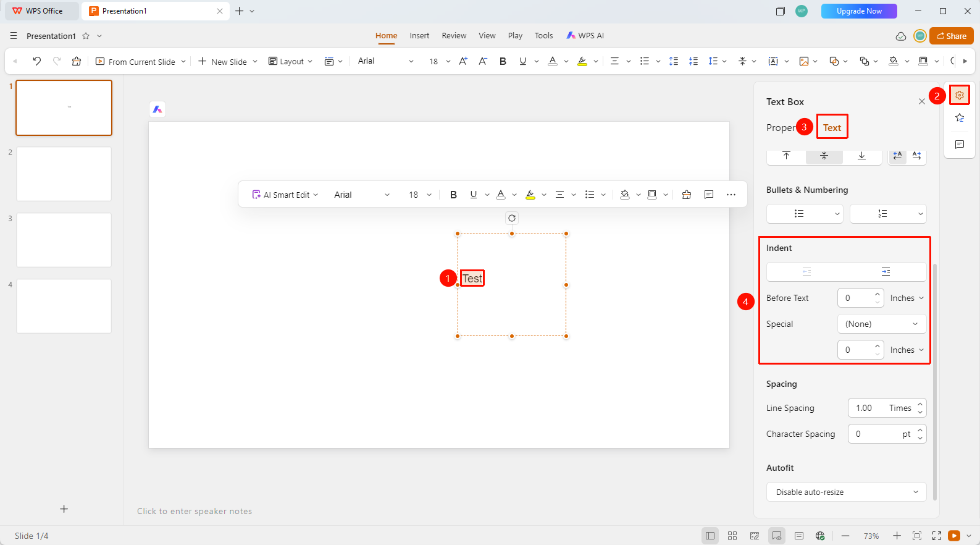Click the Bold icon in floating toolbar
This screenshot has width=980, height=545.
pyautogui.click(x=453, y=195)
